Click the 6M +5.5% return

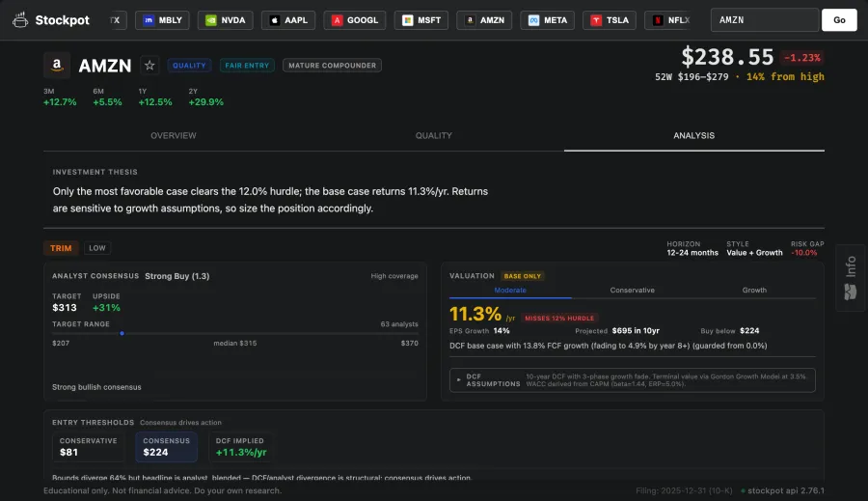tap(107, 97)
